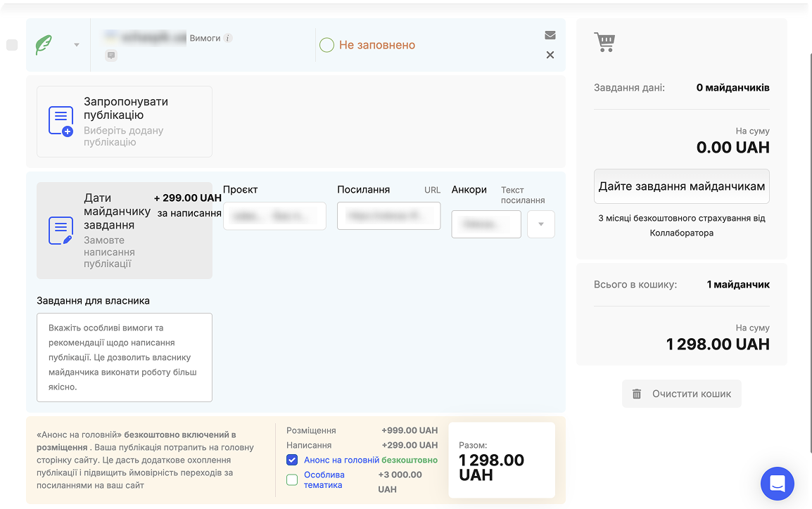Click the Завдання для власника text area
The height and width of the screenshot is (509, 812).
(124, 356)
